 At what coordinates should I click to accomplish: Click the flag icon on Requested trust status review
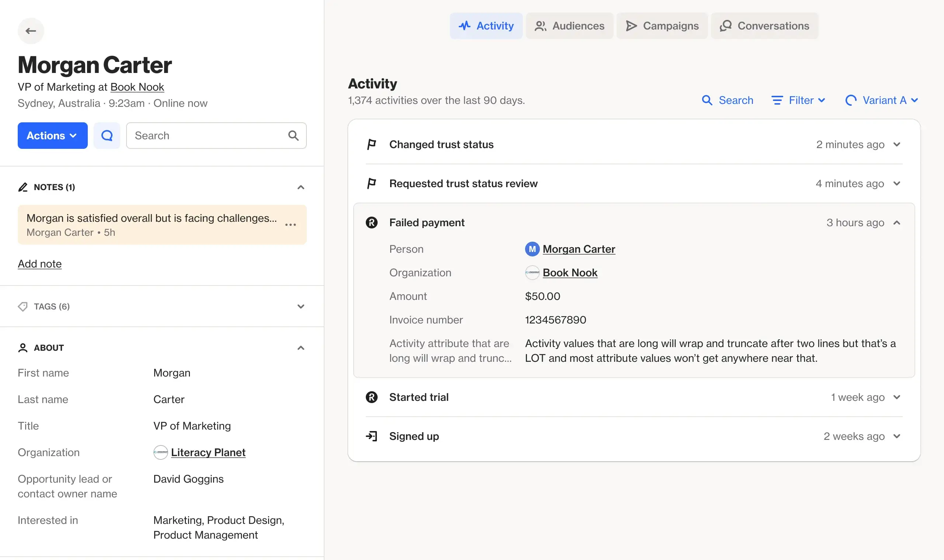[x=372, y=183]
